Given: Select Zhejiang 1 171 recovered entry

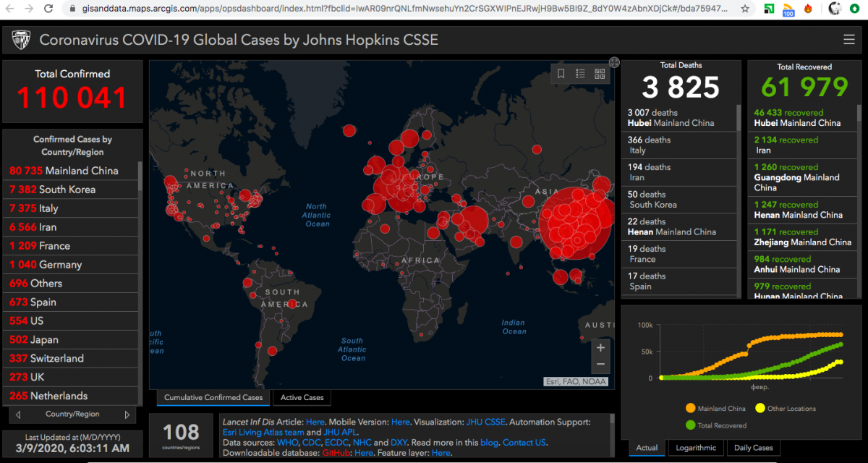Looking at the screenshot, I should [803, 237].
